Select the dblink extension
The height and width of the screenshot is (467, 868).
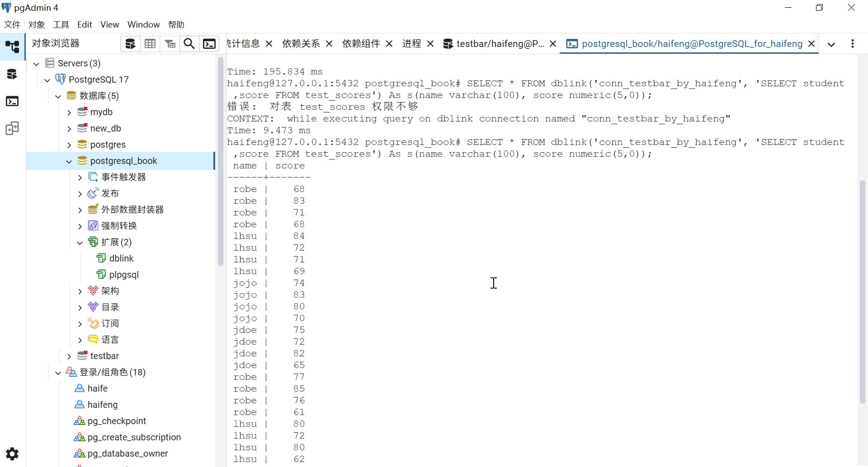121,258
